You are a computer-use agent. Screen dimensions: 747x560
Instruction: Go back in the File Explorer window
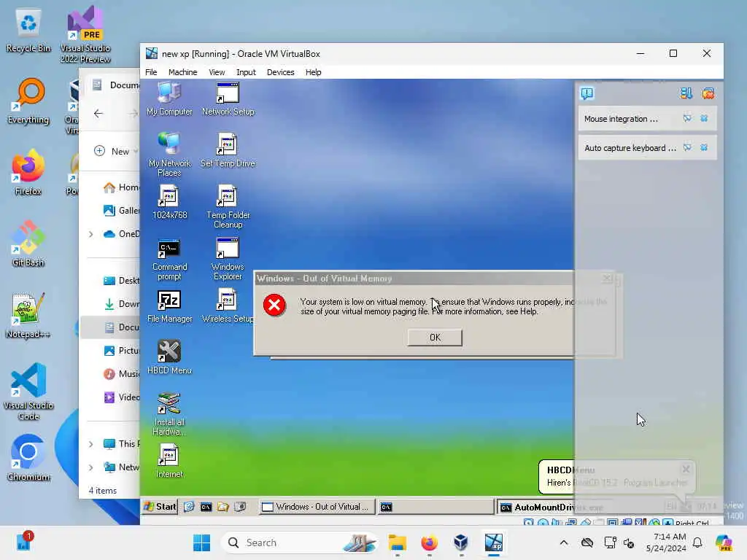(98, 113)
